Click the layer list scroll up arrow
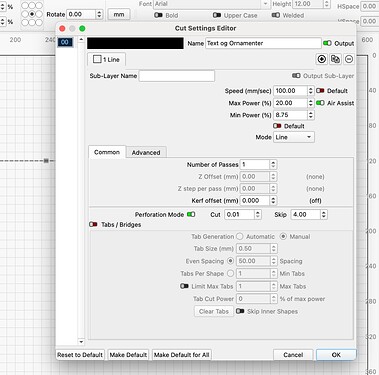379x375 pixels. coord(81,40)
